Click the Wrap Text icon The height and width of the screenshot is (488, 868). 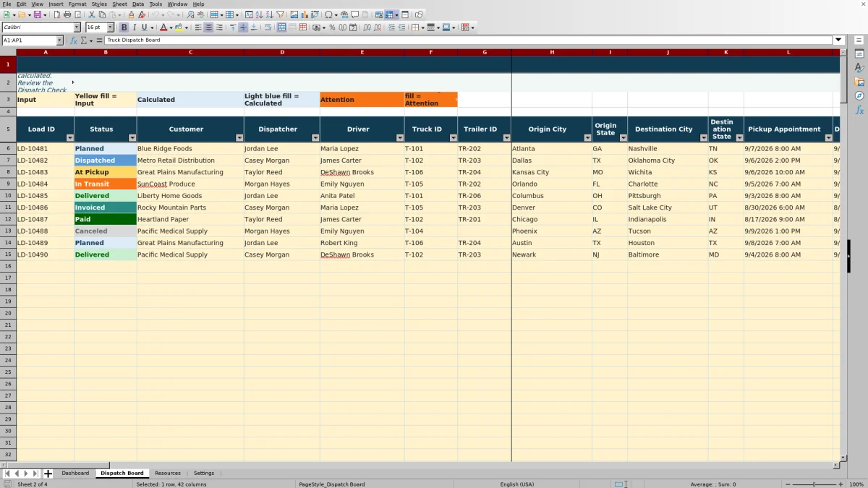click(268, 27)
